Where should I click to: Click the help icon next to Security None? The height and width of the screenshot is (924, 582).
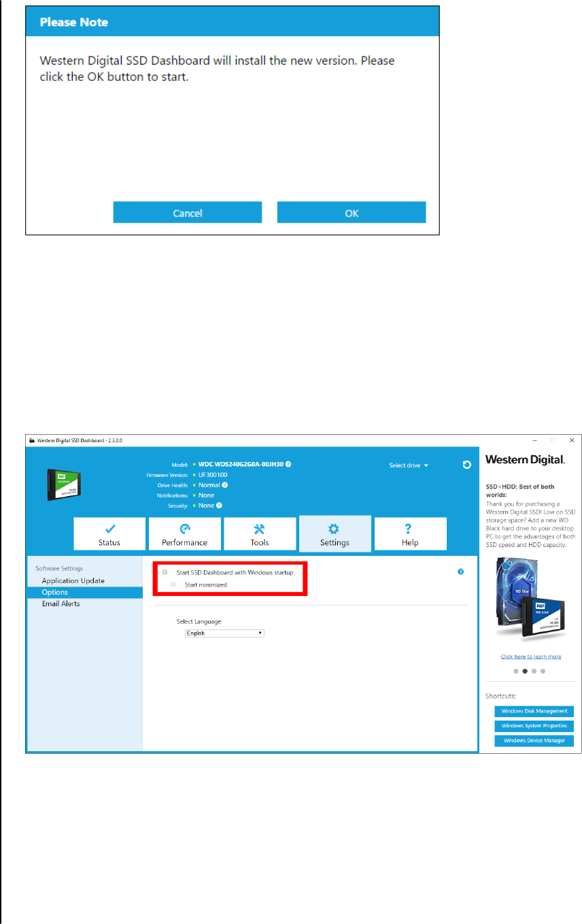pyautogui.click(x=219, y=506)
